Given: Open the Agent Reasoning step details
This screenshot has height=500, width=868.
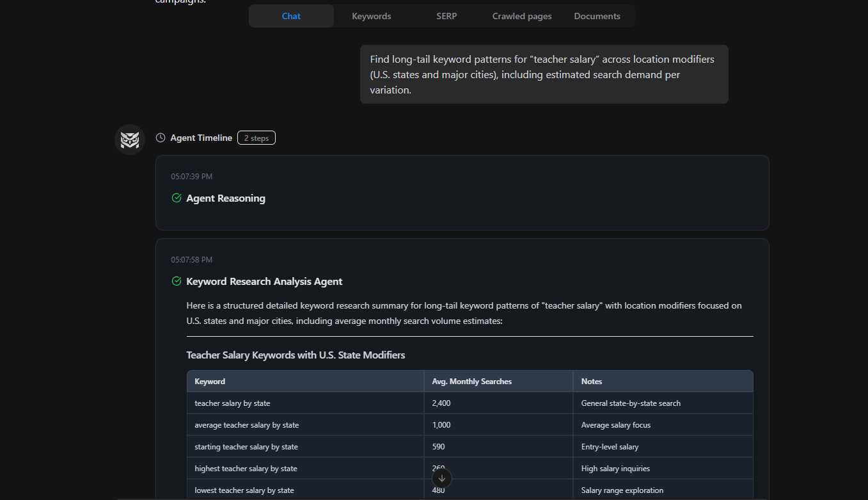Looking at the screenshot, I should tap(225, 198).
